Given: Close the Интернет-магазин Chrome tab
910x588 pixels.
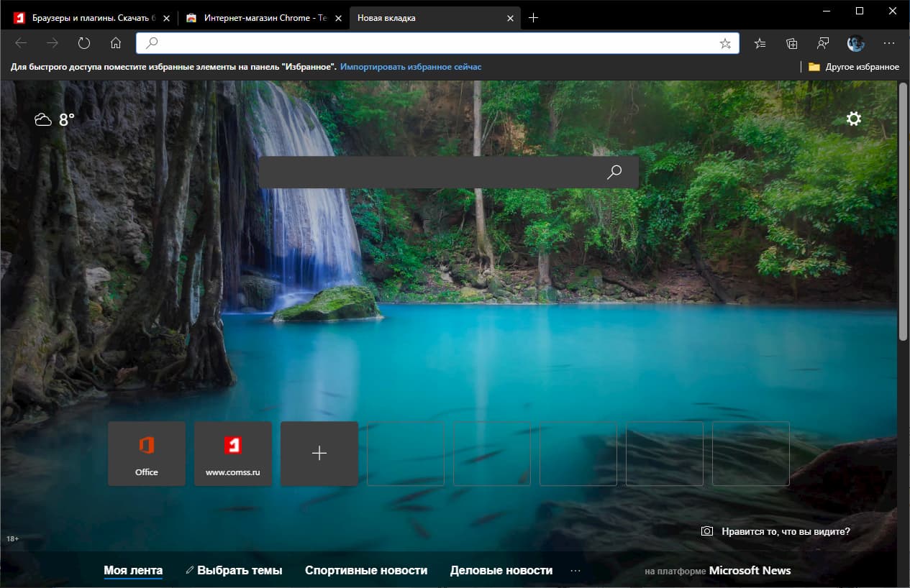Looking at the screenshot, I should point(338,18).
